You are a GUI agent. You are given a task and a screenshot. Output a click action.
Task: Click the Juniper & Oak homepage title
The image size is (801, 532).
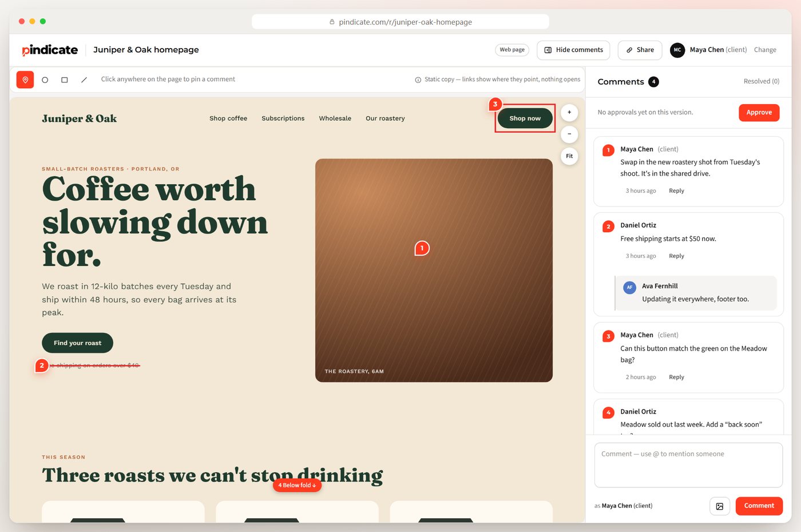click(x=146, y=50)
